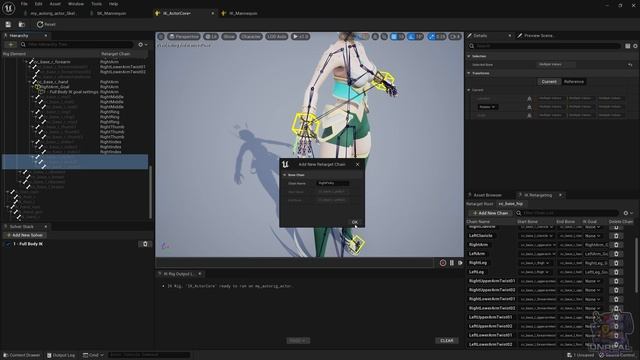640x360 pixels.
Task: Open the viewport options hamburger menu
Action: [161, 37]
